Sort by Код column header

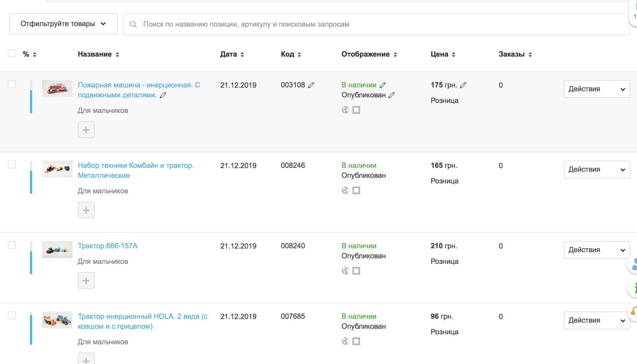(x=291, y=54)
